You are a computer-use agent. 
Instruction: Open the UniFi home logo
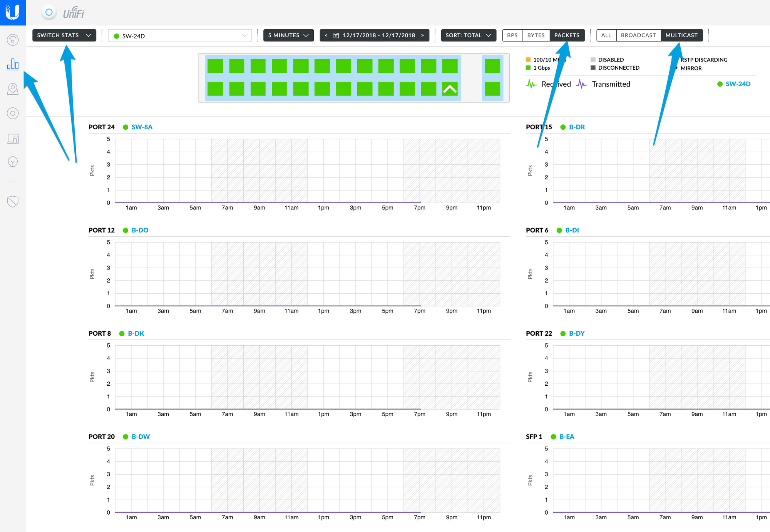[13, 12]
